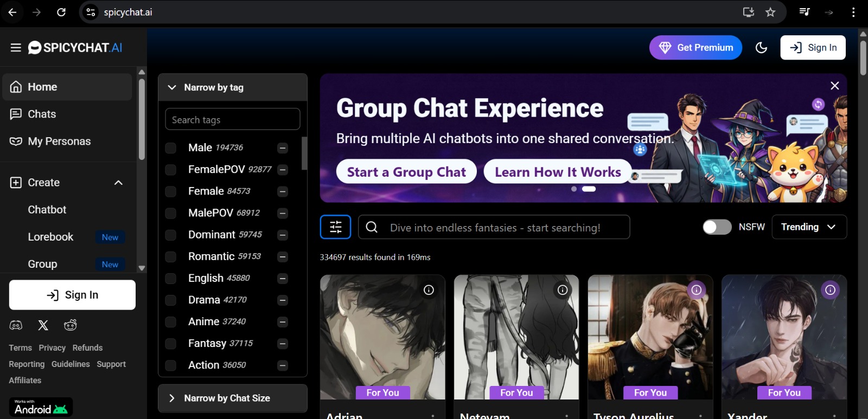Check the Fantasy tag checkbox
Viewport: 868px width, 419px height.
[170, 344]
